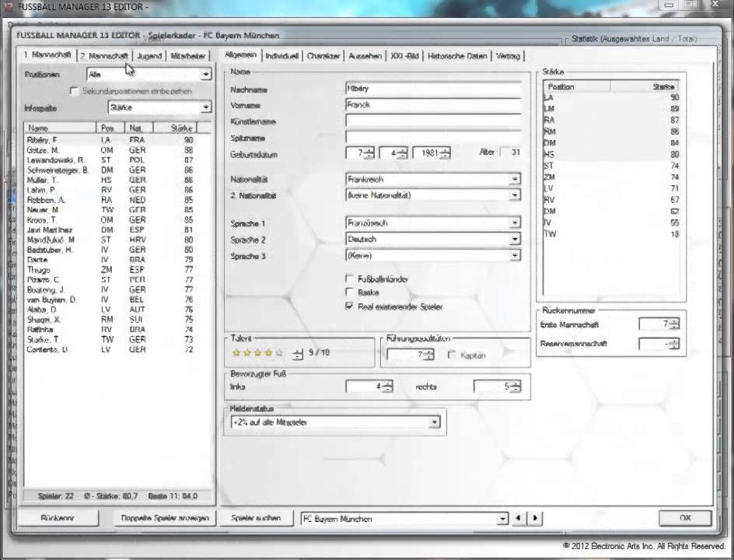Click the Vorname input field
The height and width of the screenshot is (560, 734).
coord(433,105)
